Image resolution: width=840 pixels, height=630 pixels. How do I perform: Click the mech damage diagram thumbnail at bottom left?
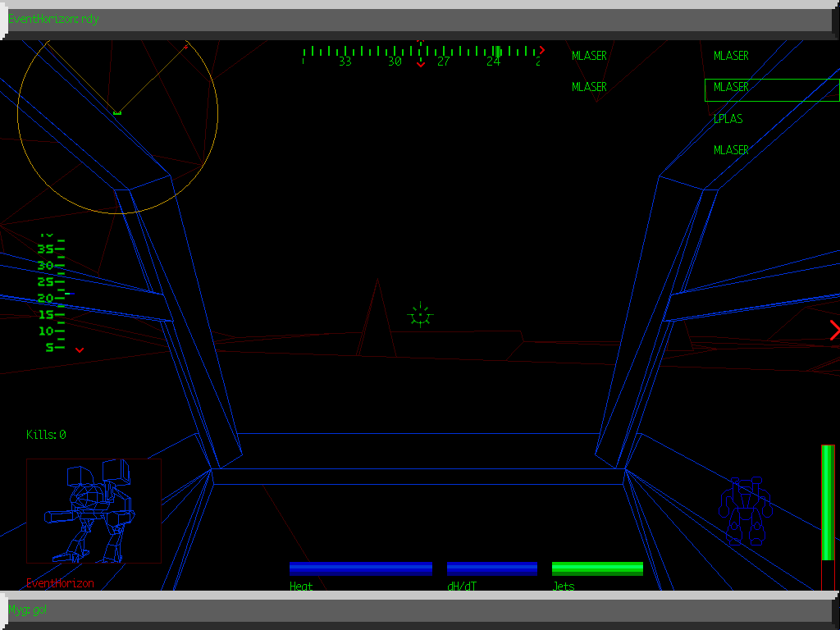(x=94, y=510)
